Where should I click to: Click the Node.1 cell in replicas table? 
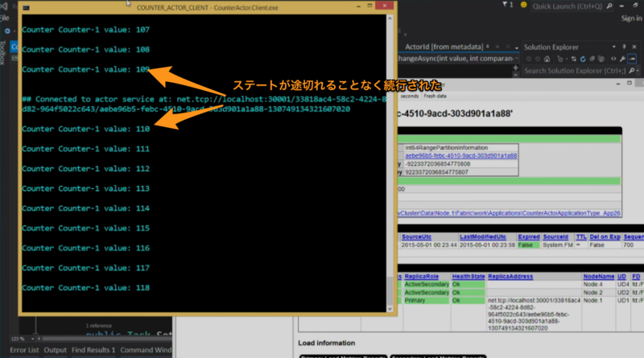click(592, 301)
